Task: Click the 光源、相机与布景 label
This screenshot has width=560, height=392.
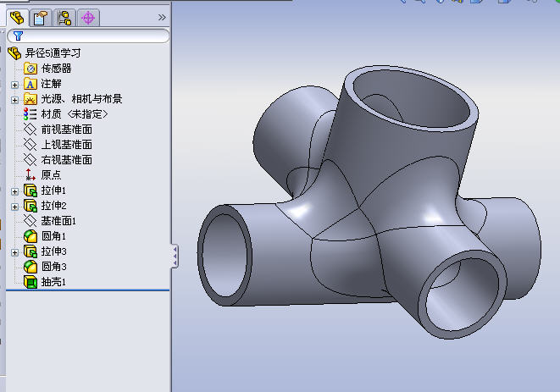Action: tap(82, 99)
